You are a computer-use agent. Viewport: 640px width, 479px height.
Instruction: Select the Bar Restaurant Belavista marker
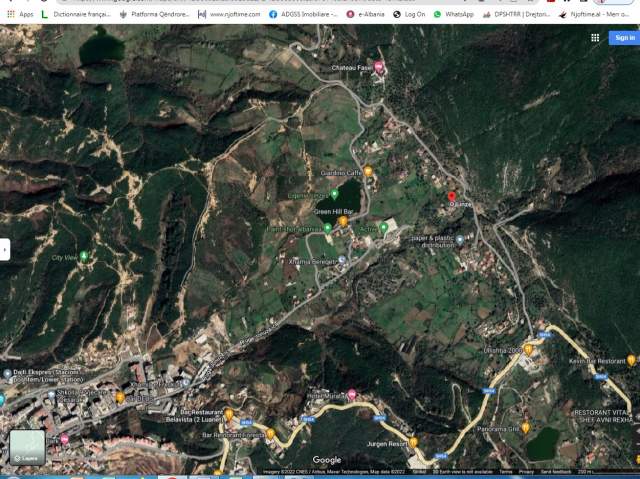coord(229,415)
